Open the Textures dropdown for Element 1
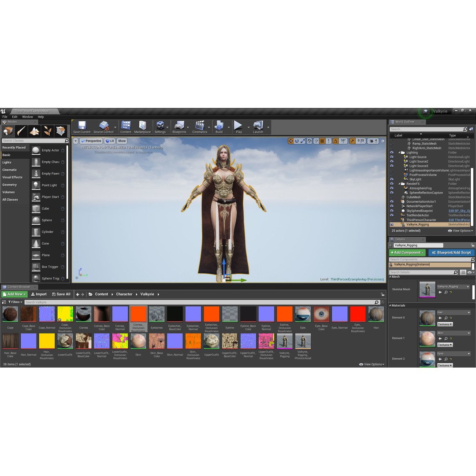 pos(445,345)
